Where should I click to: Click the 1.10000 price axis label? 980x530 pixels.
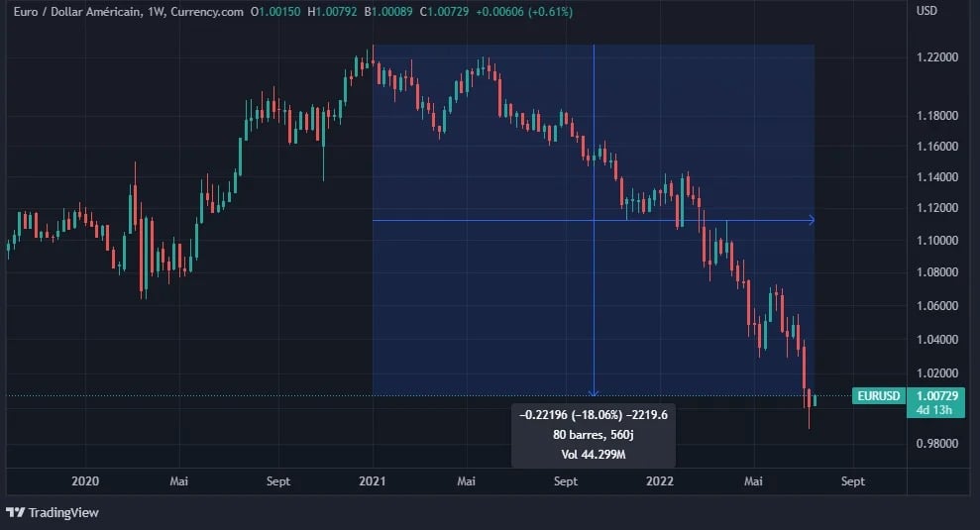click(936, 241)
